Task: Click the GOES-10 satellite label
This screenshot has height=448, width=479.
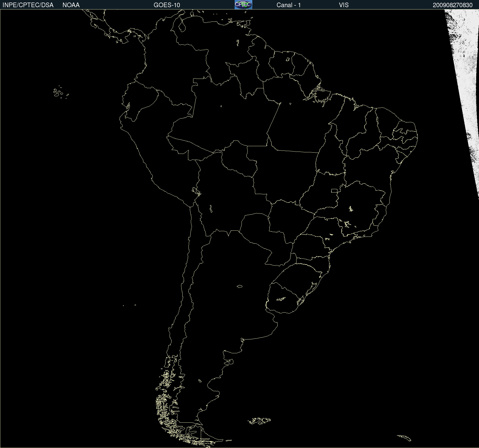Action: 167,5
